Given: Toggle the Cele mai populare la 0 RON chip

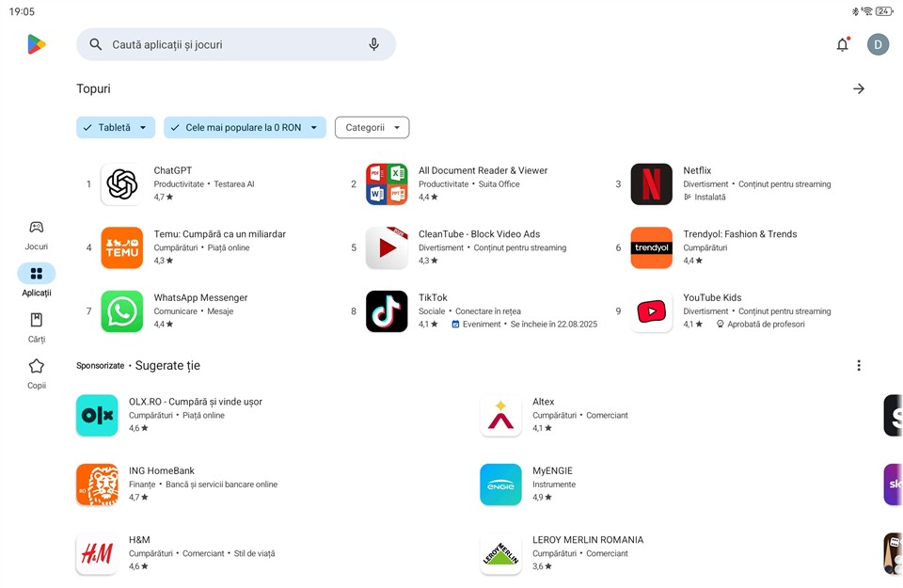Looking at the screenshot, I should (x=245, y=128).
